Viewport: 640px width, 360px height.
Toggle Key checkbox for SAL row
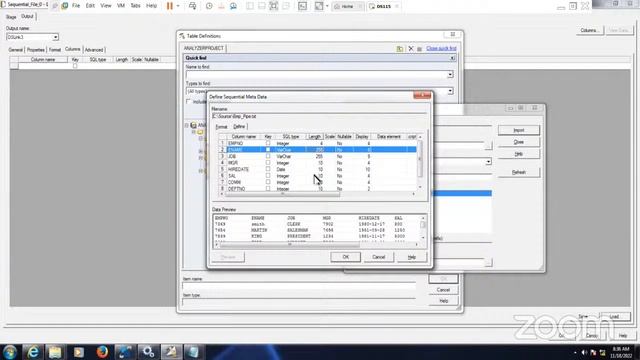pyautogui.click(x=268, y=176)
